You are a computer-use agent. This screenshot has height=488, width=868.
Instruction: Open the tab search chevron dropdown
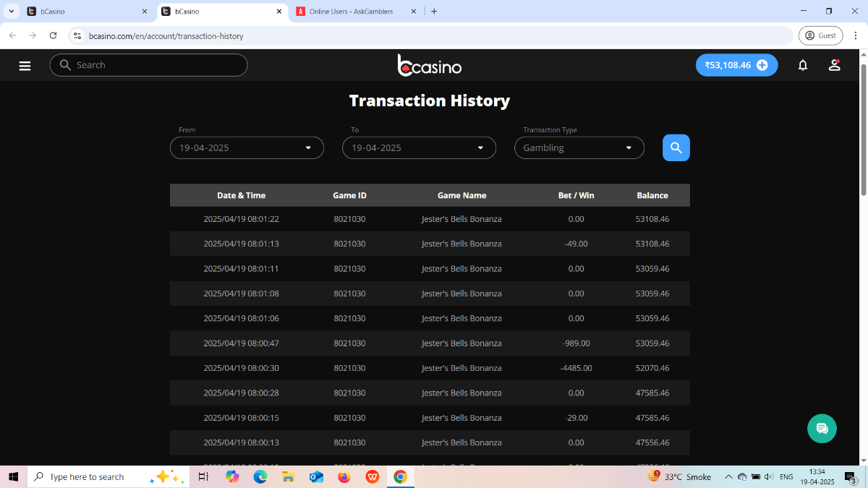pyautogui.click(x=12, y=12)
